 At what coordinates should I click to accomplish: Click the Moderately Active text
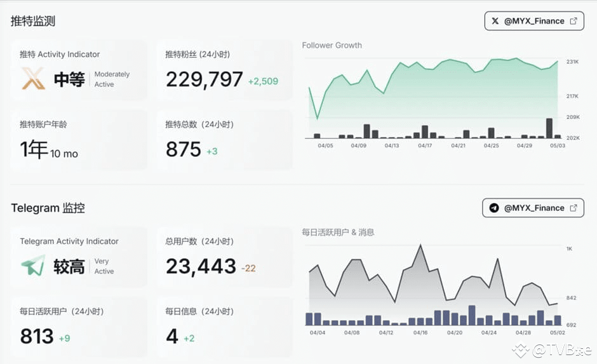tap(112, 79)
